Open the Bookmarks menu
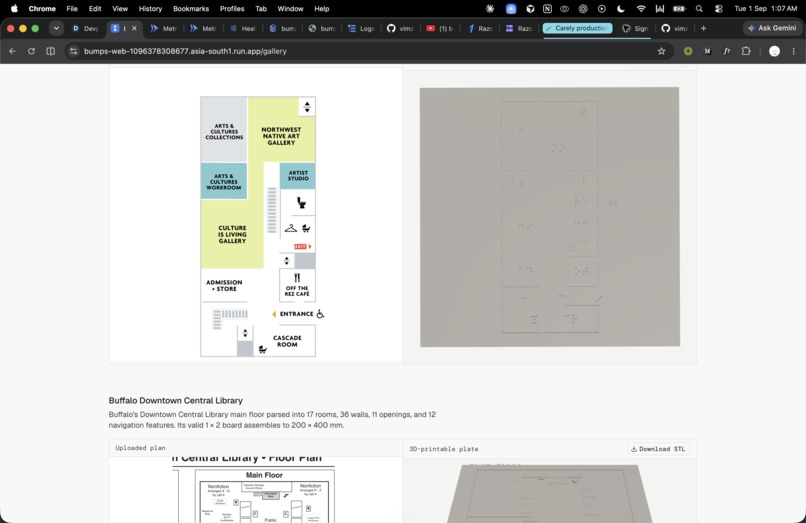This screenshot has height=523, width=806. 191,9
